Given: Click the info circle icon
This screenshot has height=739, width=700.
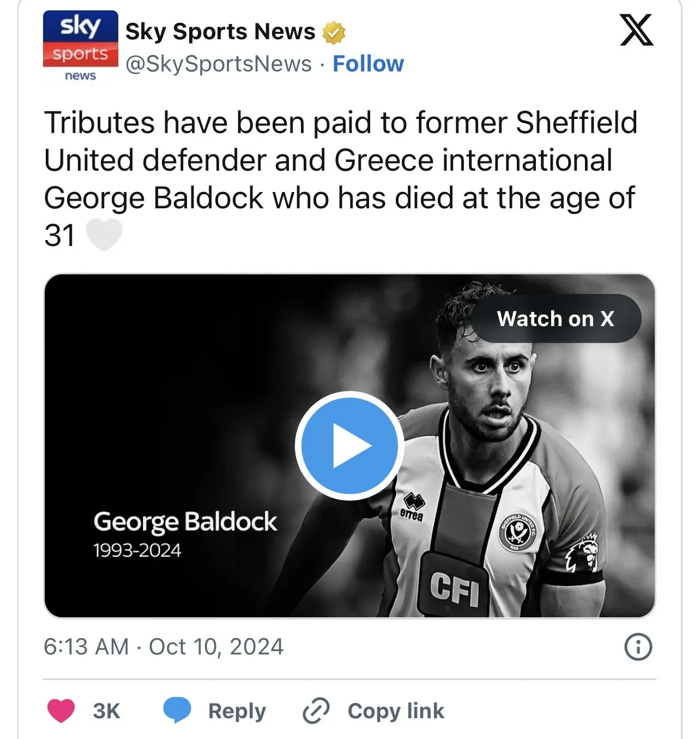Looking at the screenshot, I should point(637,647).
